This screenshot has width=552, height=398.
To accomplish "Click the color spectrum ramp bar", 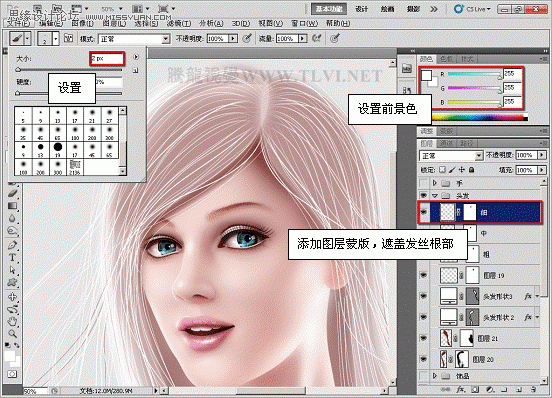I will [x=480, y=118].
